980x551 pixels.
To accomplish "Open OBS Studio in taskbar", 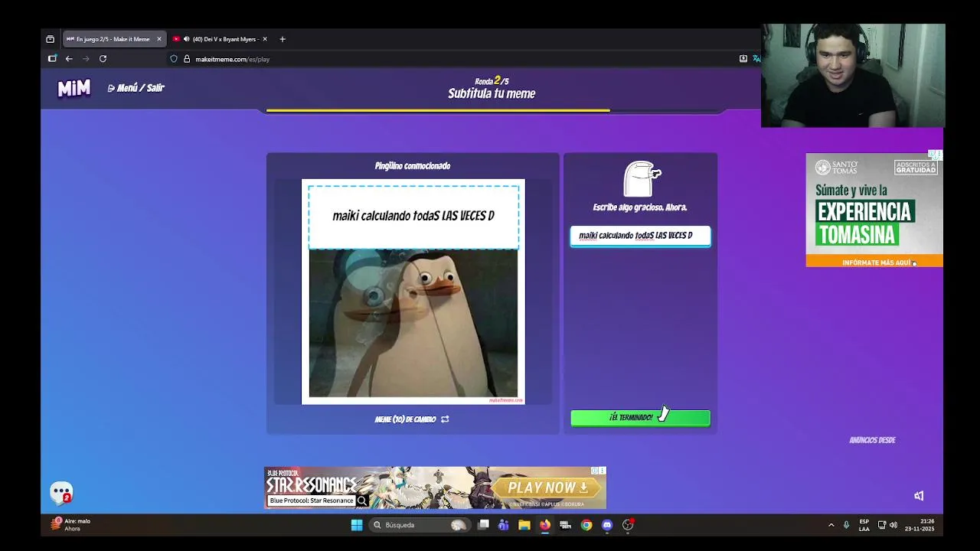I will point(628,525).
